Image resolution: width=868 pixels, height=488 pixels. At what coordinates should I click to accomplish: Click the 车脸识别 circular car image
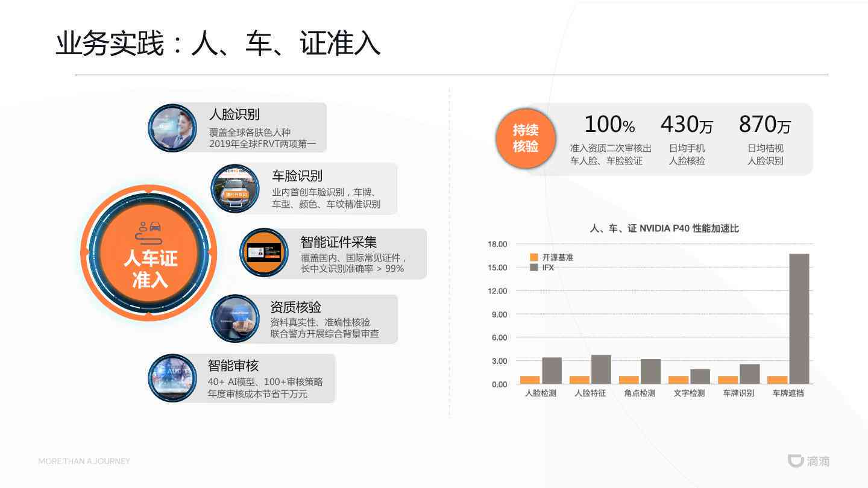tap(235, 188)
